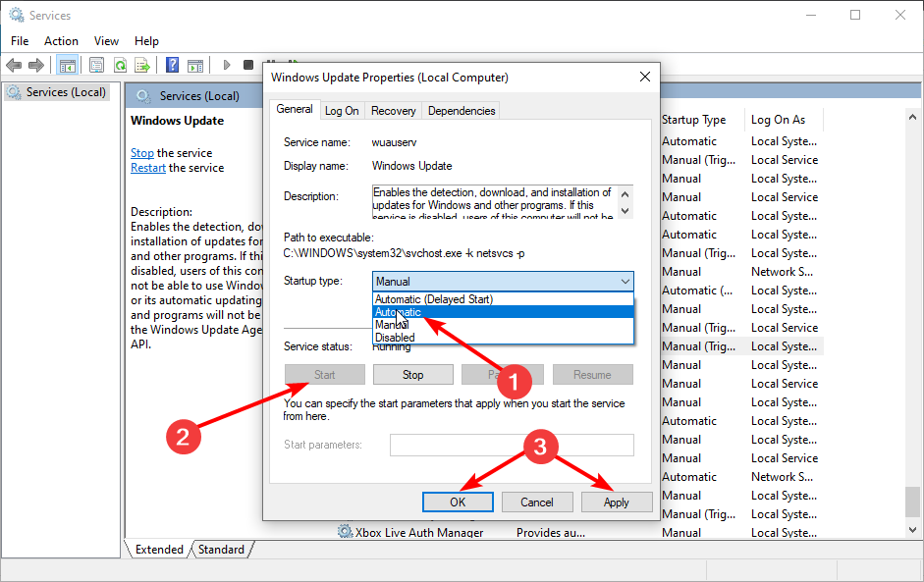The height and width of the screenshot is (582, 924).
Task: Switch to the Recovery tab
Action: [393, 111]
